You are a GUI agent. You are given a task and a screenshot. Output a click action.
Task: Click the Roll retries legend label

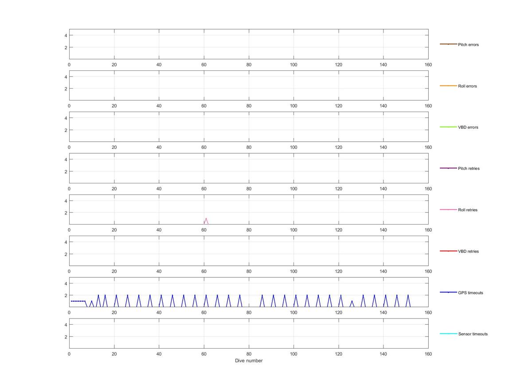tap(468, 210)
